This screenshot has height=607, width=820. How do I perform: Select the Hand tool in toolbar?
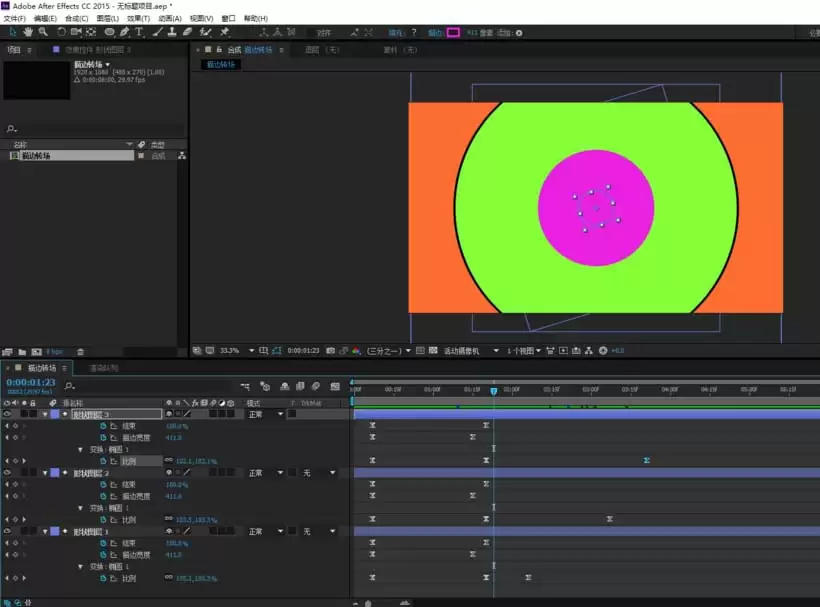28,32
